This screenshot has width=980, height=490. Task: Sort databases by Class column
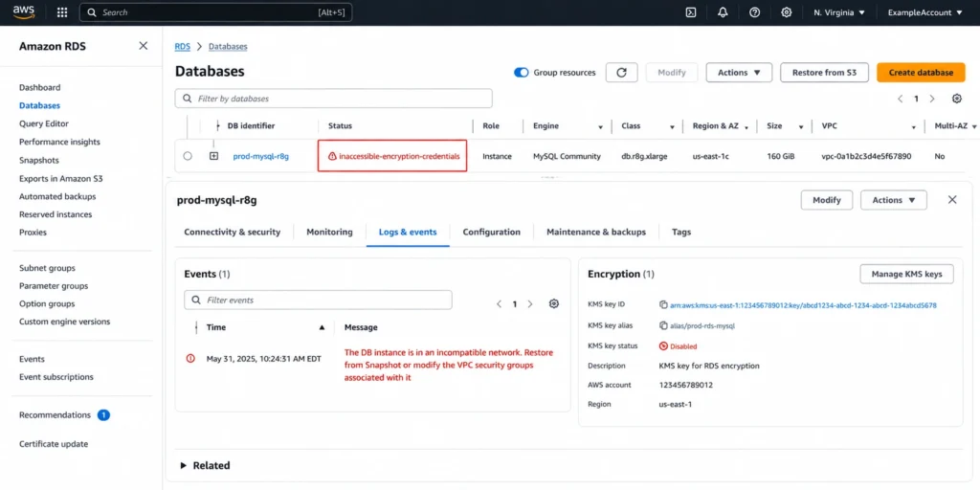[x=672, y=127]
